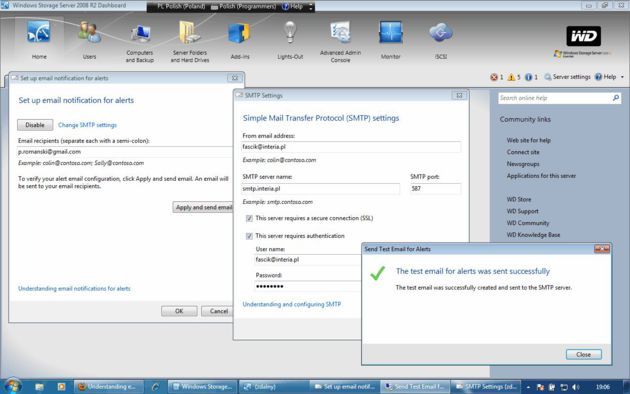Close the SMTP Settings dialog with X
Viewport: 630px width, 394px height.
tap(459, 96)
